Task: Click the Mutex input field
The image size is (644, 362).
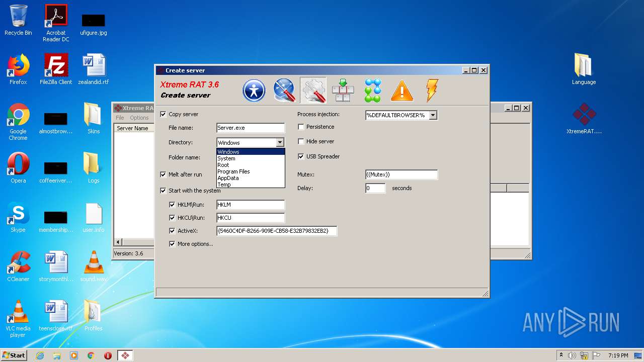Action: point(401,174)
